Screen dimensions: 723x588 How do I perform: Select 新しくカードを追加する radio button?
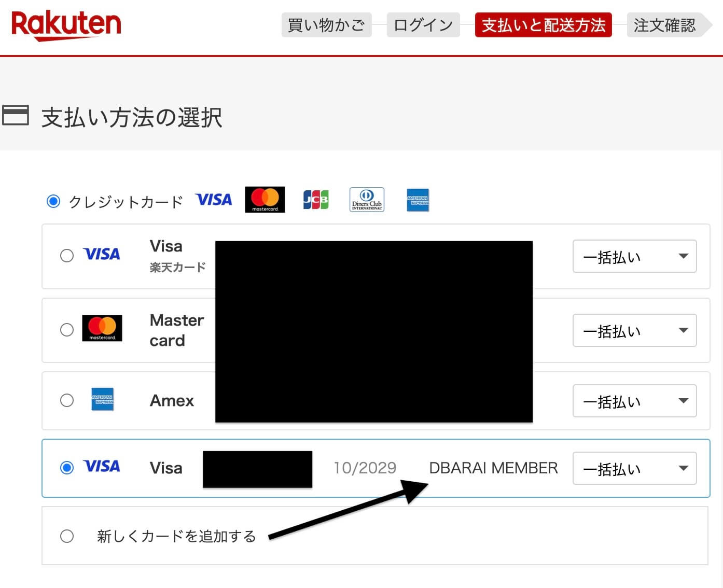(67, 536)
